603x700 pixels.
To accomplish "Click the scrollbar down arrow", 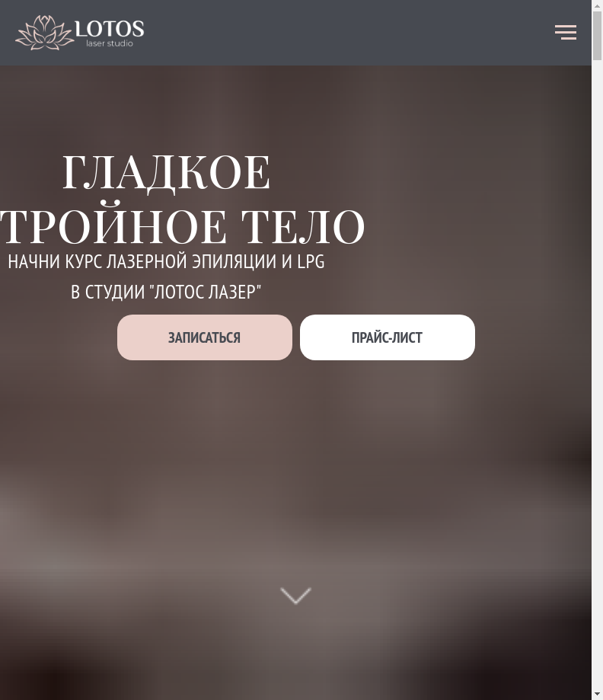I will coord(597,695).
